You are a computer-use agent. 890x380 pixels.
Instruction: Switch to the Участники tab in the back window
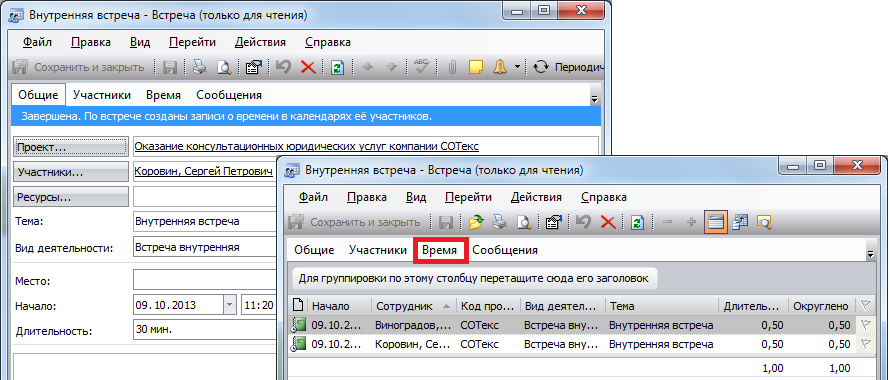(102, 95)
